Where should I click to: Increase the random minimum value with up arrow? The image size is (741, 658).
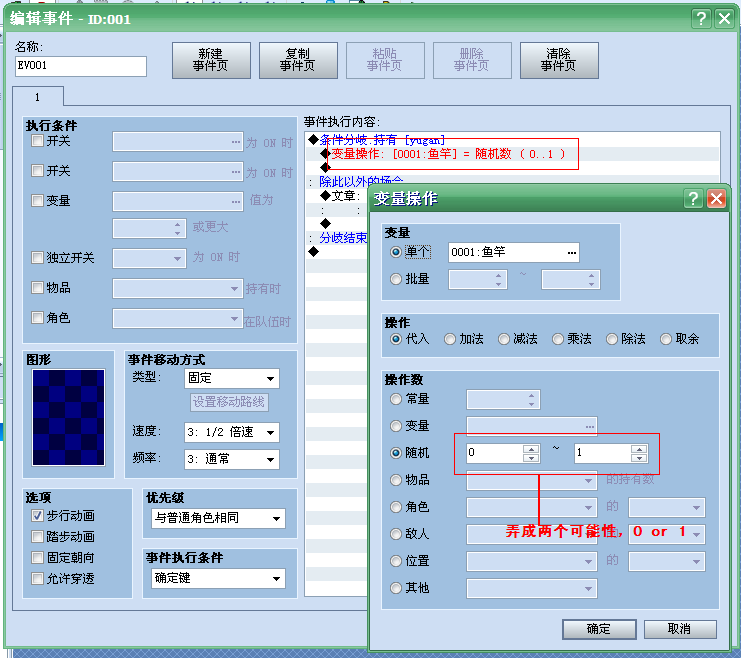[x=531, y=449]
